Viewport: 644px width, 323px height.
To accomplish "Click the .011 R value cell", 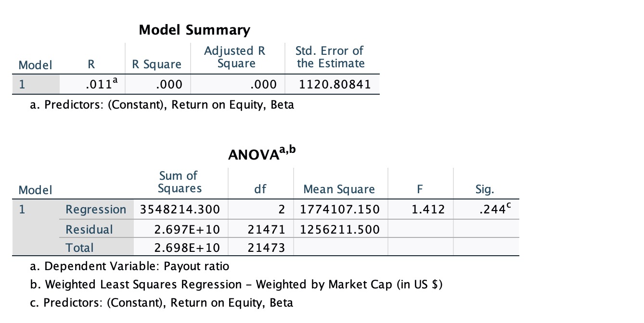I will point(99,85).
